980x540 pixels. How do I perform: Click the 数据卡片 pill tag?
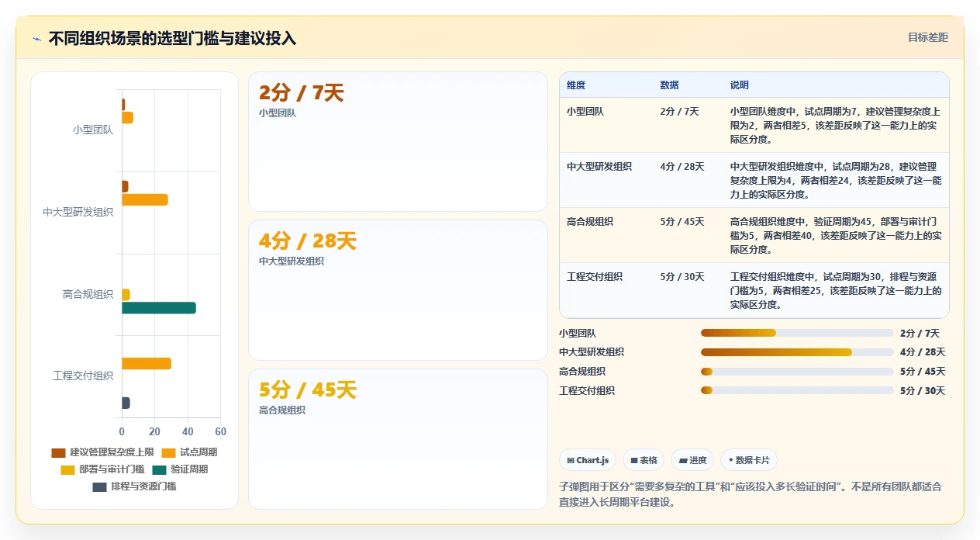click(749, 460)
